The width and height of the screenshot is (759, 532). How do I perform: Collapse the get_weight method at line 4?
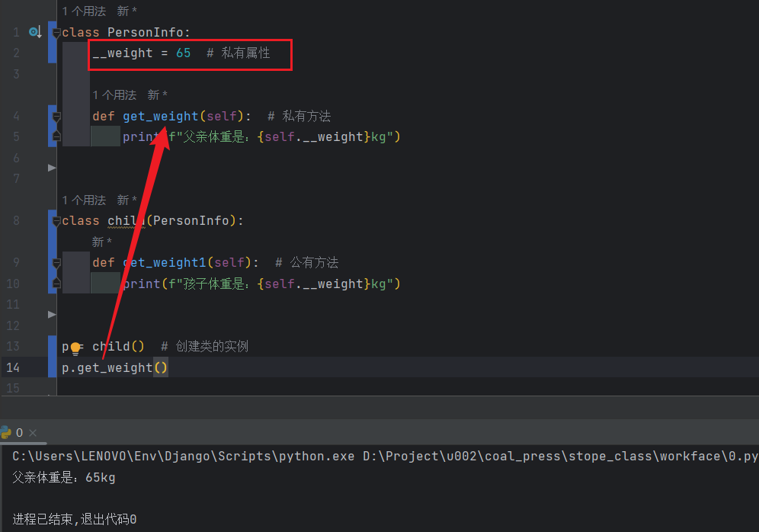tap(56, 117)
